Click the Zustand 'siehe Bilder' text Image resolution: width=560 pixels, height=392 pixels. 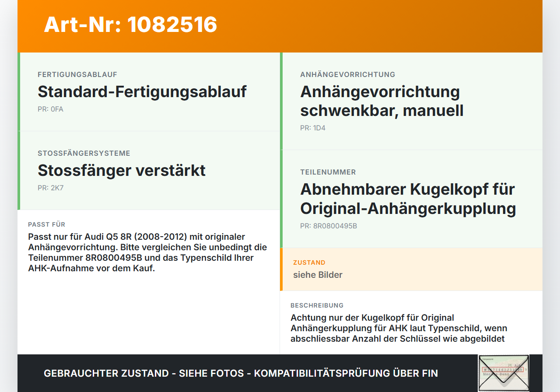click(x=318, y=275)
